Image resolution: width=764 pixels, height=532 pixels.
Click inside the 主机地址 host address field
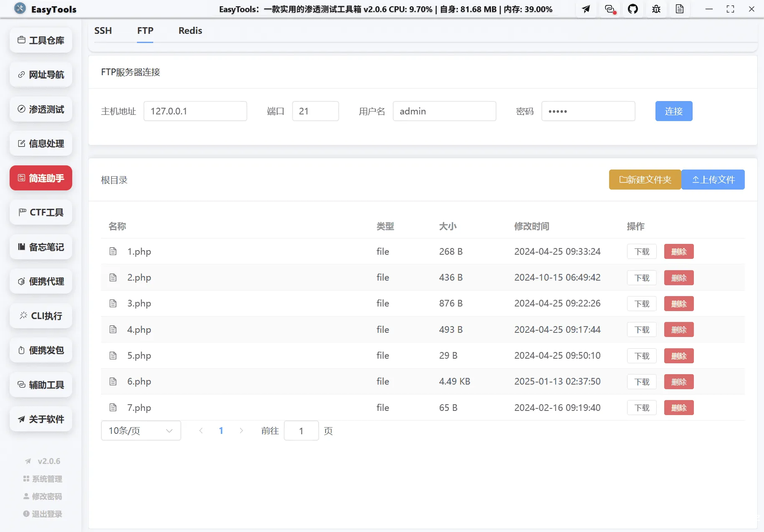195,111
